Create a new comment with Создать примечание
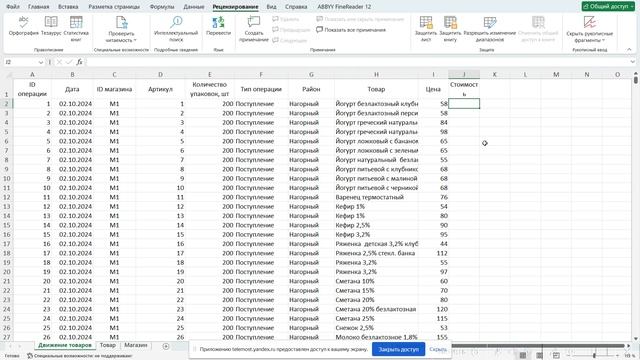The height and width of the screenshot is (360, 640). click(x=253, y=29)
